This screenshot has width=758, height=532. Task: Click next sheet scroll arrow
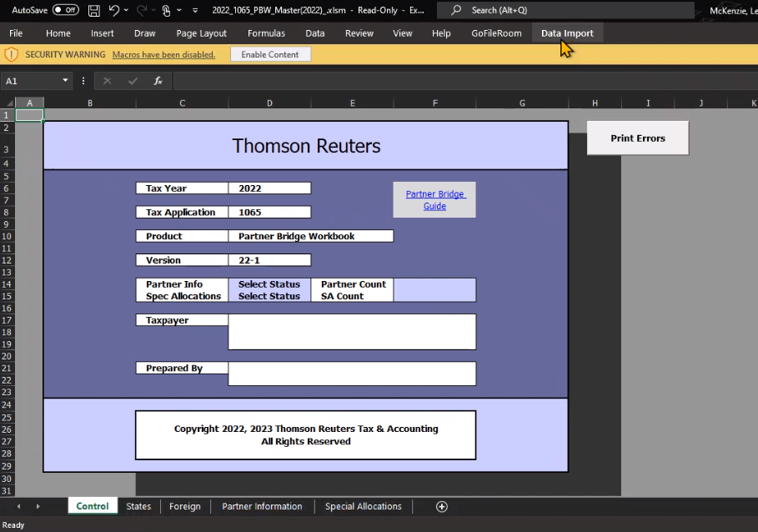pyautogui.click(x=38, y=506)
